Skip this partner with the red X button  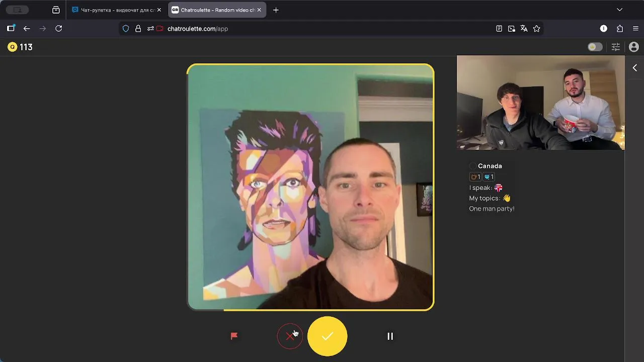[x=290, y=336]
